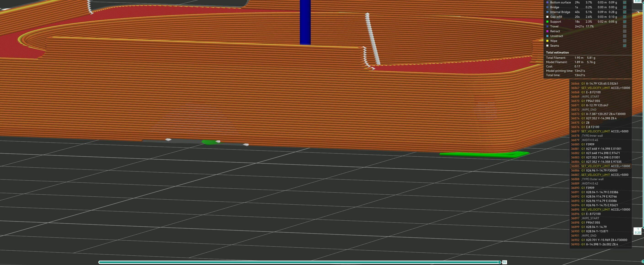This screenshot has height=265, width=644.
Task: Uncheck Internal Bridge visibility checkbox
Action: click(x=625, y=12)
